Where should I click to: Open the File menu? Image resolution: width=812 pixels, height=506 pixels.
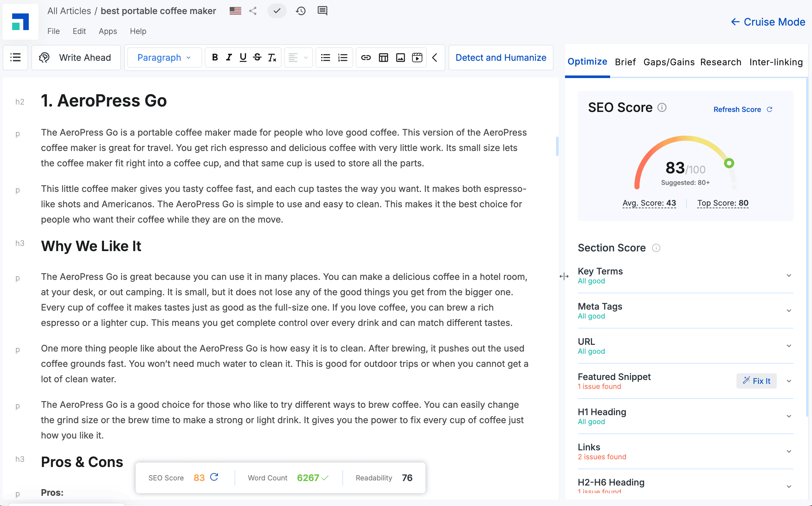53,31
